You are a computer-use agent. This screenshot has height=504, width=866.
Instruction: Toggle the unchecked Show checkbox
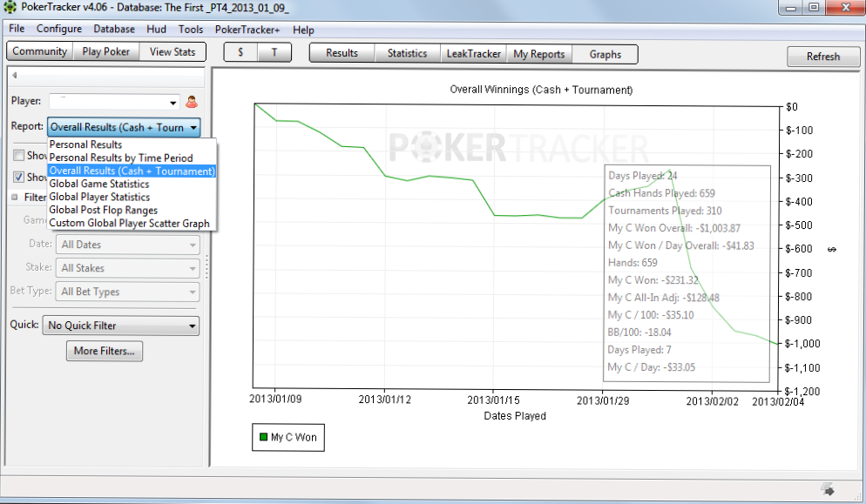pyautogui.click(x=19, y=155)
